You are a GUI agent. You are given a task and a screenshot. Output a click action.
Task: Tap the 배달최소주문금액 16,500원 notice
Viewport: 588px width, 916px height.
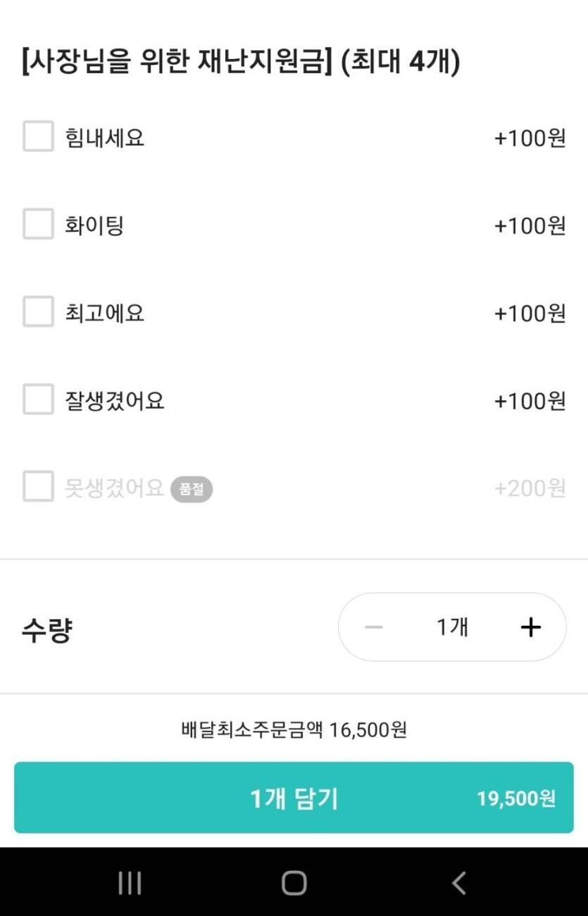coord(294,729)
